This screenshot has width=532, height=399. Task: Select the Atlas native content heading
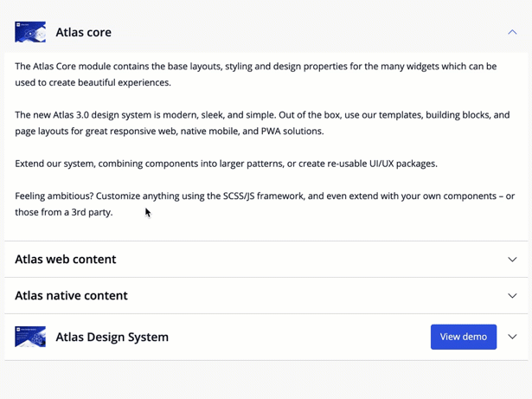point(71,296)
